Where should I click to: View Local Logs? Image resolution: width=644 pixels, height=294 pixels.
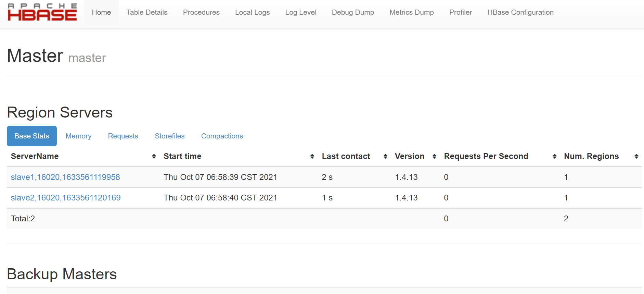(253, 12)
